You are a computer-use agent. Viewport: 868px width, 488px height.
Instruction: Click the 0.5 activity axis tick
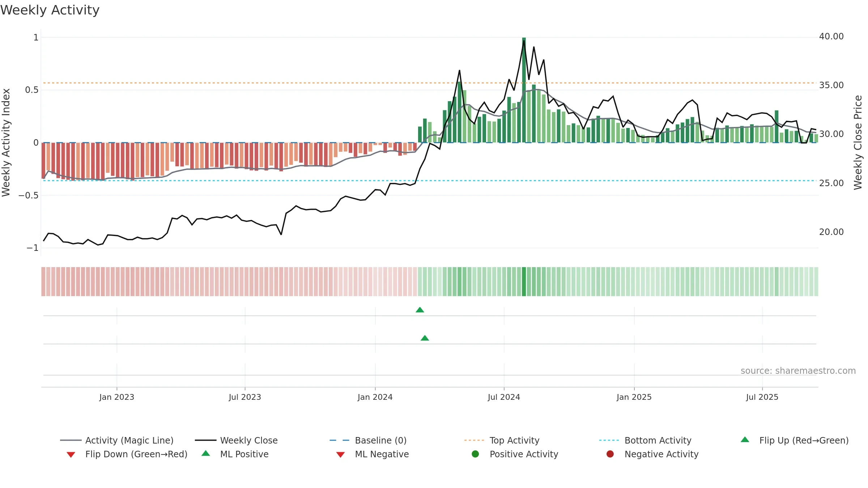(32, 90)
